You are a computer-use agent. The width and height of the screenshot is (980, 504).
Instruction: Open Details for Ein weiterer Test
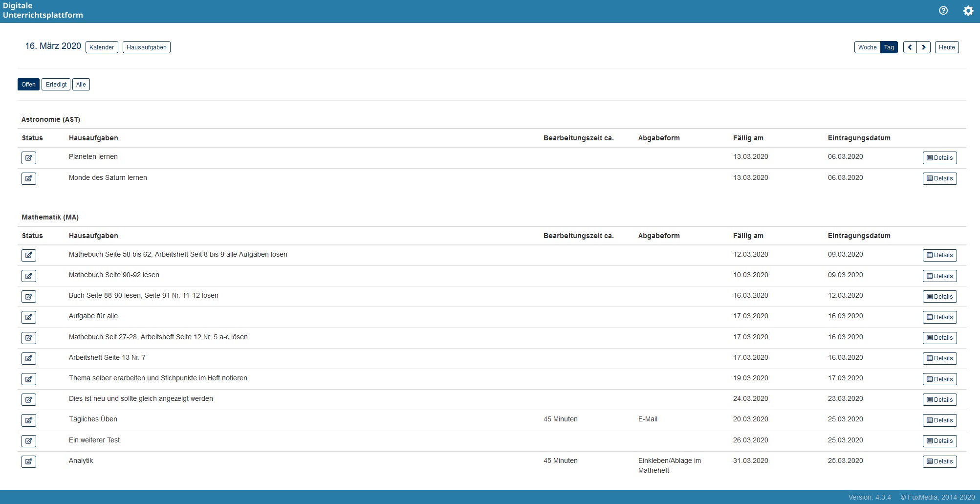pos(939,441)
